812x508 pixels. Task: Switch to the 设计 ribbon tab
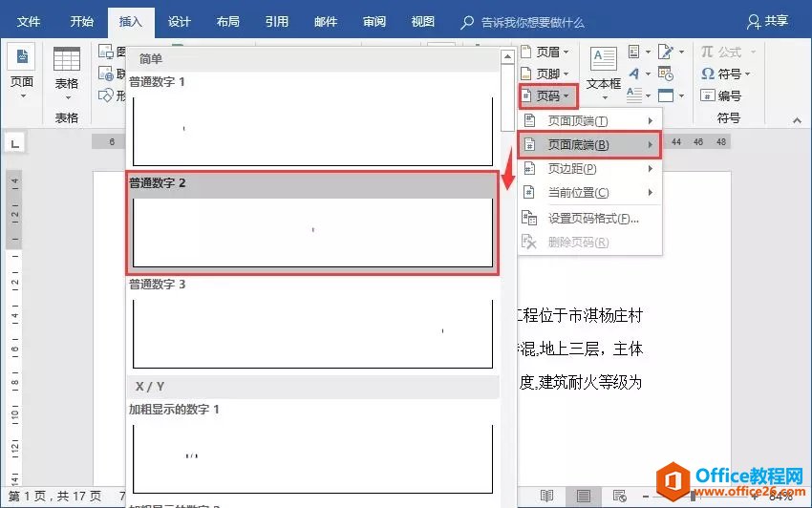coord(180,22)
